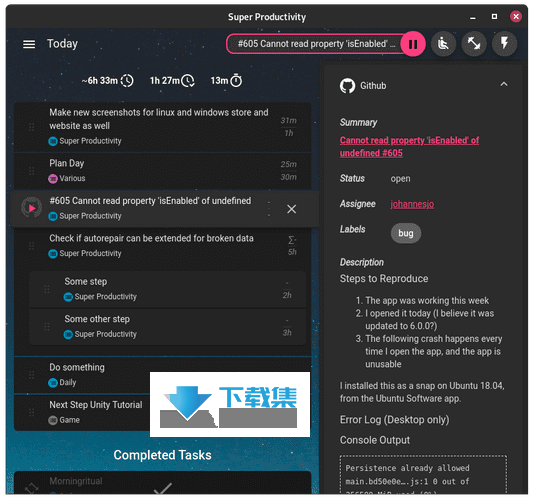The width and height of the screenshot is (534, 500).
Task: Open the 'Cannot read property isEnabled' issue link
Action: click(409, 146)
